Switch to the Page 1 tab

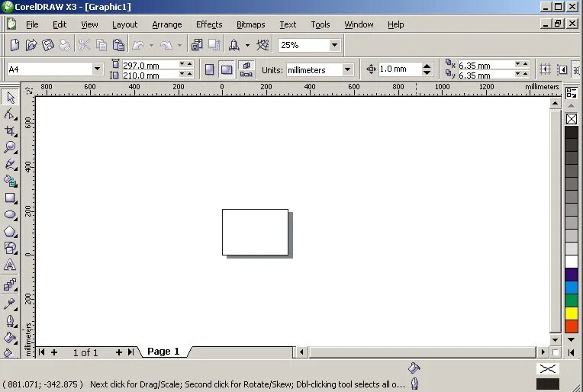point(163,352)
